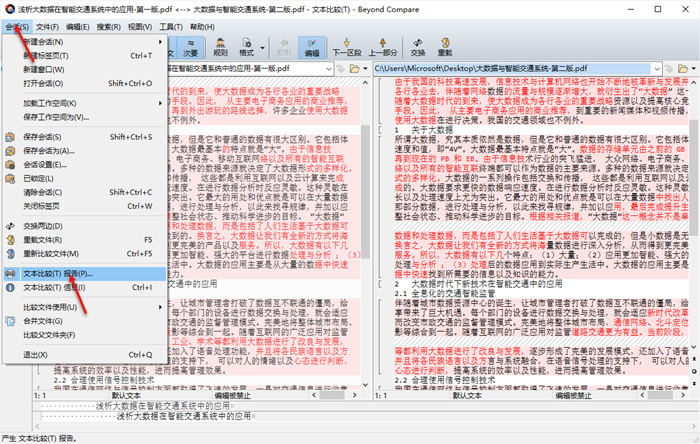Open the 工具(T) menu
This screenshot has height=444, width=700.
pos(171,27)
